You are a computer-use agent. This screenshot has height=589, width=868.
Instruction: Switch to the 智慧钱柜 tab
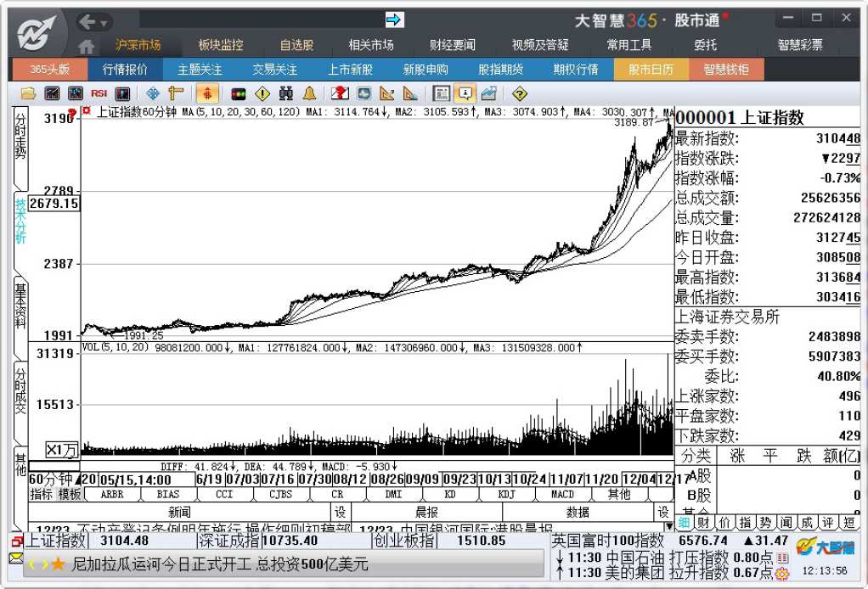pyautogui.click(x=725, y=70)
